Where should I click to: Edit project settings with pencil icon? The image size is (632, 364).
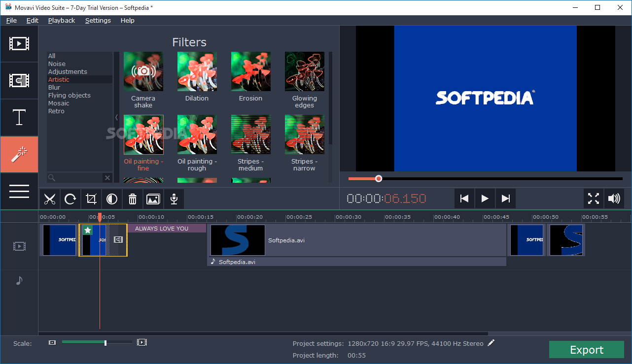pyautogui.click(x=491, y=343)
